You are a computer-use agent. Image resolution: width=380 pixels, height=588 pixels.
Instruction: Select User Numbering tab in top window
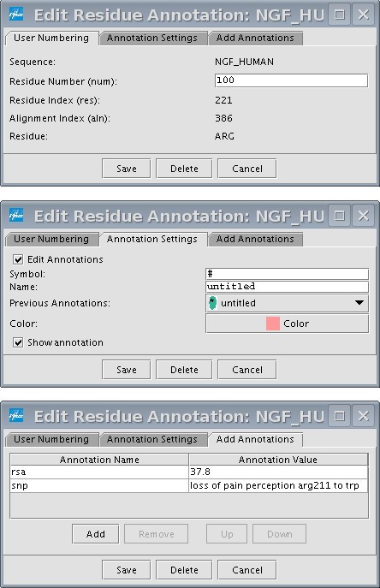click(x=51, y=39)
